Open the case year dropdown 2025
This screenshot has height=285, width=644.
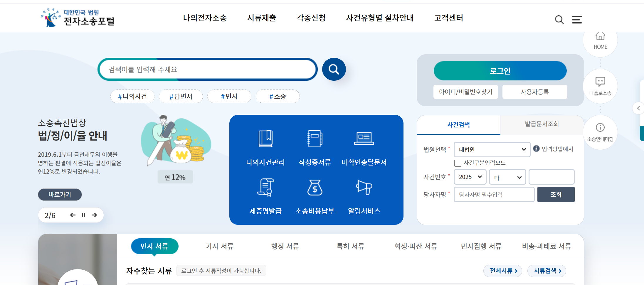pyautogui.click(x=470, y=177)
